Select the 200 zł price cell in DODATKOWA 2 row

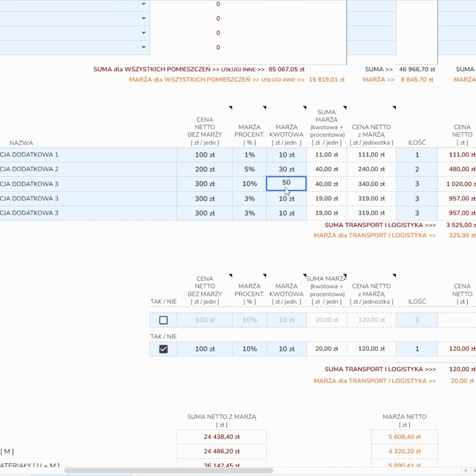205,169
